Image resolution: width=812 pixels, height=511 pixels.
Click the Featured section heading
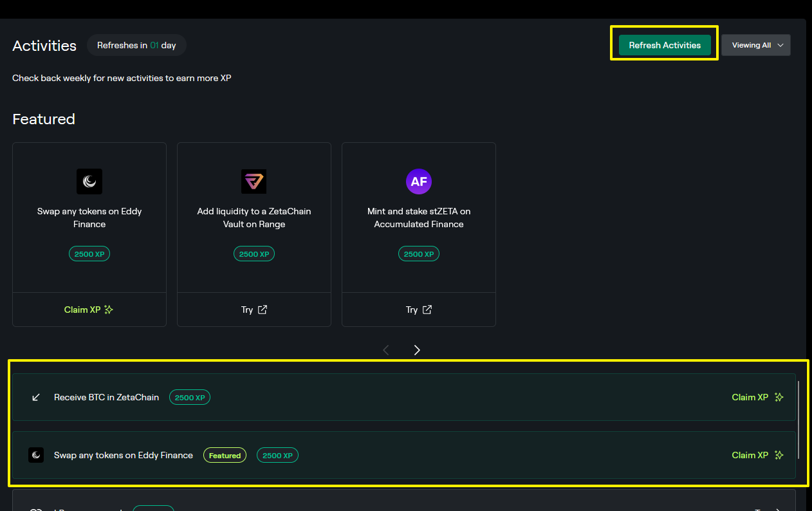pyautogui.click(x=44, y=119)
